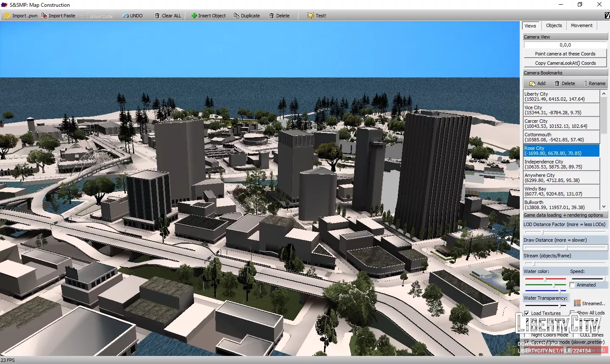Viewport: 610px width, 364px height.
Task: Select the Bullworth bookmark
Action: click(x=562, y=204)
